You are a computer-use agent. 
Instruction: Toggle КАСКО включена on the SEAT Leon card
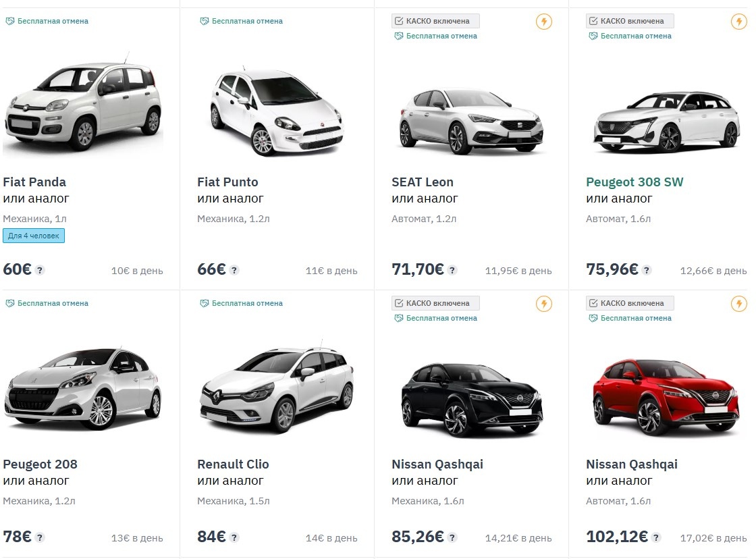(435, 20)
